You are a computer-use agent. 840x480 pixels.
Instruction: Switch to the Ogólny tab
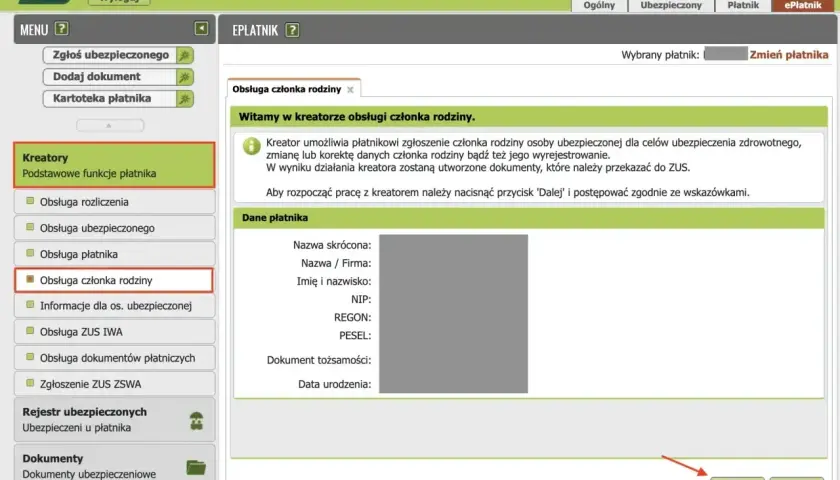point(599,5)
